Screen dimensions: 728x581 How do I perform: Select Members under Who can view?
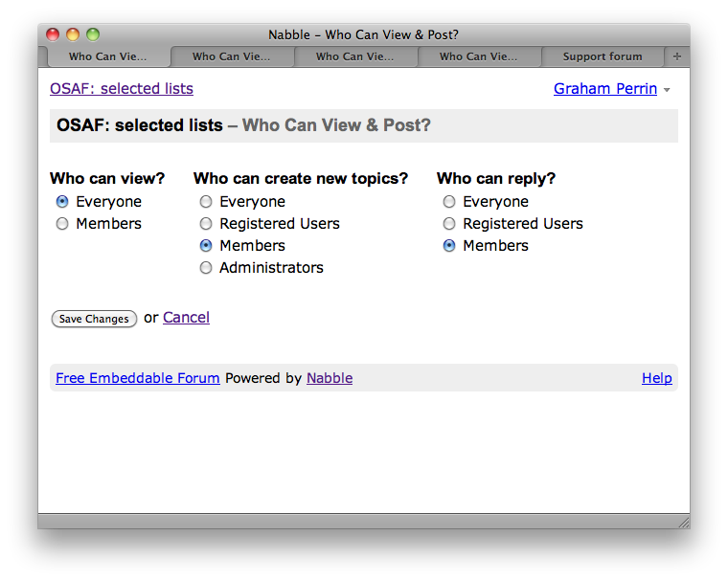62,224
